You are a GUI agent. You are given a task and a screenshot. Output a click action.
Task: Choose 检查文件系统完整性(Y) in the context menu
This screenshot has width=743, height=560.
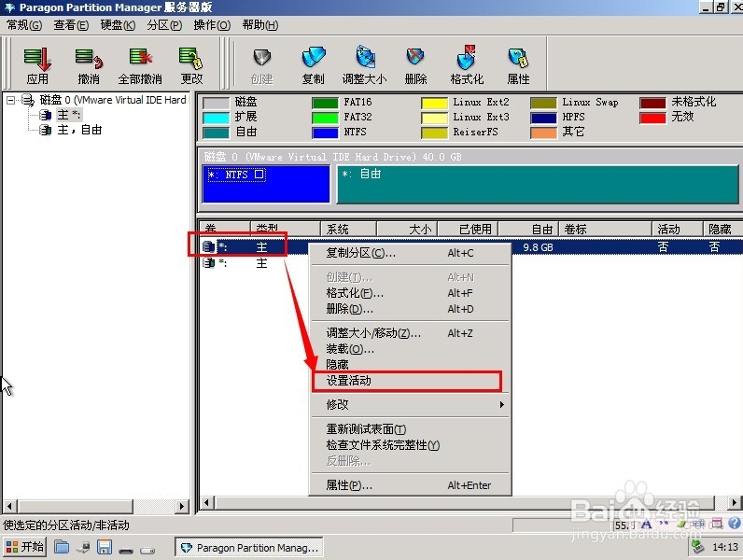[x=411, y=445]
